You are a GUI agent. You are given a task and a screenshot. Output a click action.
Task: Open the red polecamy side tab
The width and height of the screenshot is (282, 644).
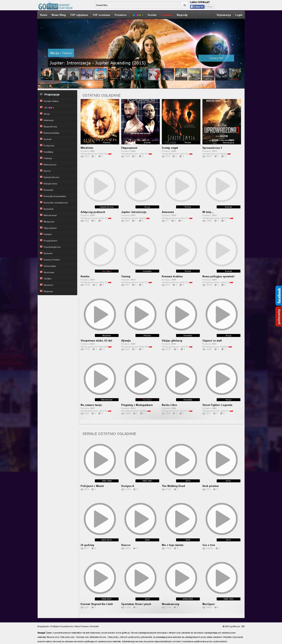279,317
